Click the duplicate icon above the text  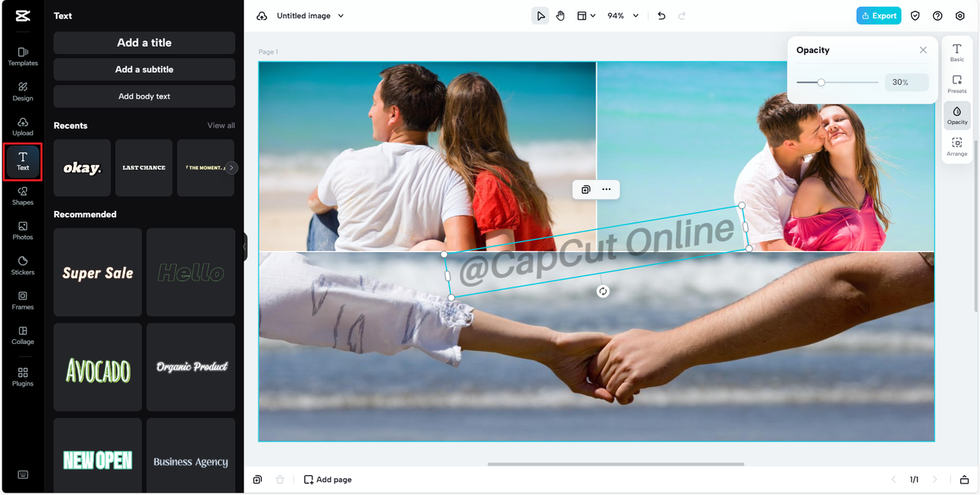[x=586, y=189]
